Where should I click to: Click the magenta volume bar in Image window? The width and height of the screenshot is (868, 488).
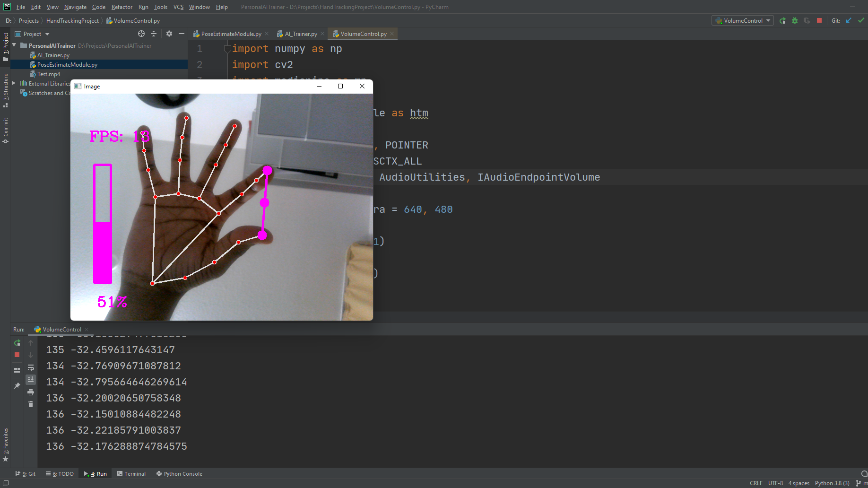point(103,224)
